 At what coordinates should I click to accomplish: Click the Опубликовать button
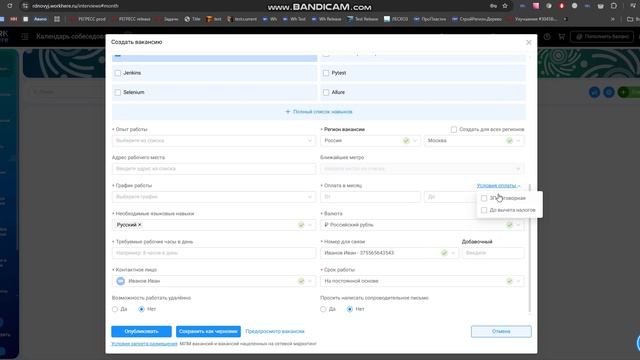tap(141, 331)
